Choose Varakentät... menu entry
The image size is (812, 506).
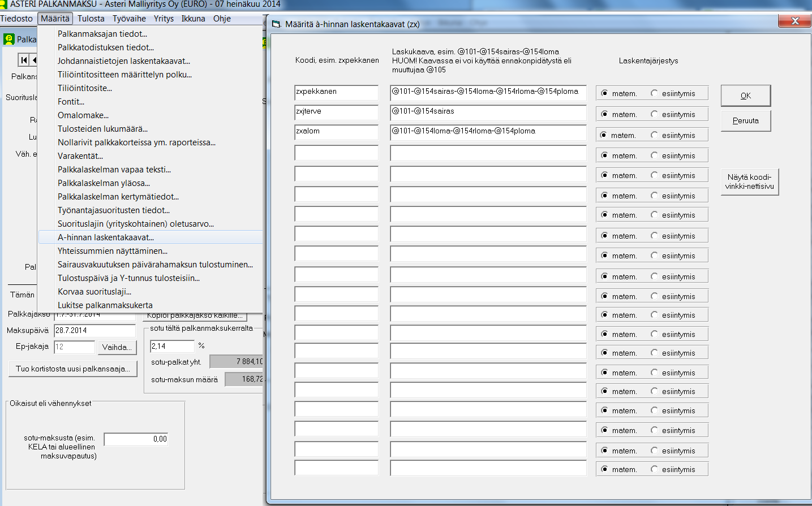151,156
